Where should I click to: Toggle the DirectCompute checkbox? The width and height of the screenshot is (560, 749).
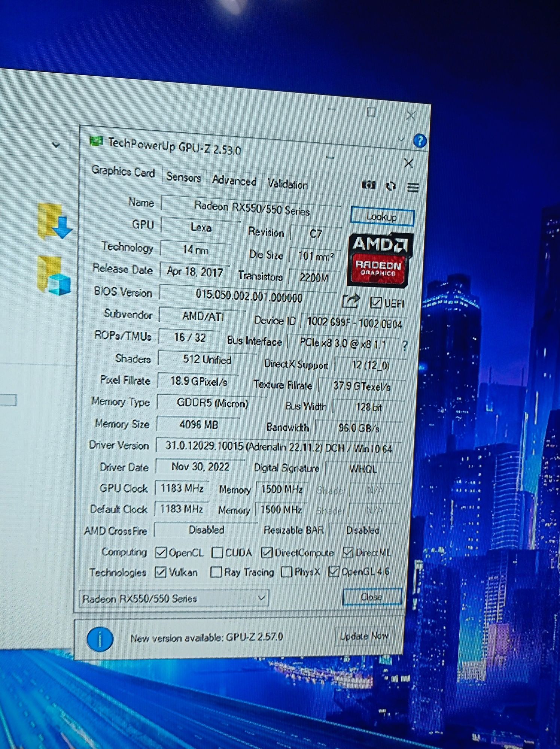click(x=267, y=552)
